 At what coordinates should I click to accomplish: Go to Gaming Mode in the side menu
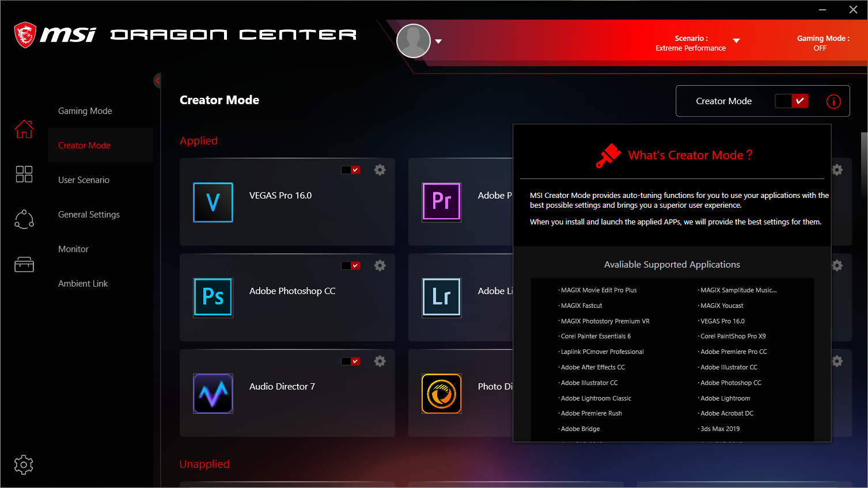click(x=85, y=111)
